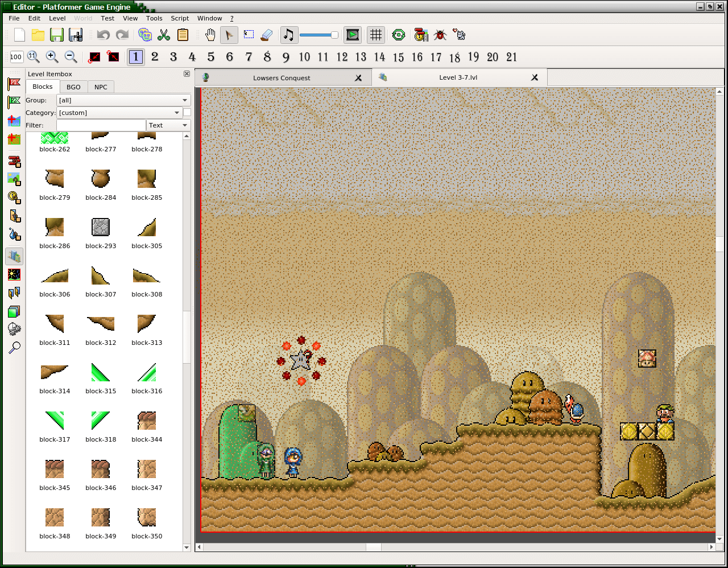Toggle grid snapping with the grid icon
Viewport: 728px width, 568px height.
click(376, 35)
